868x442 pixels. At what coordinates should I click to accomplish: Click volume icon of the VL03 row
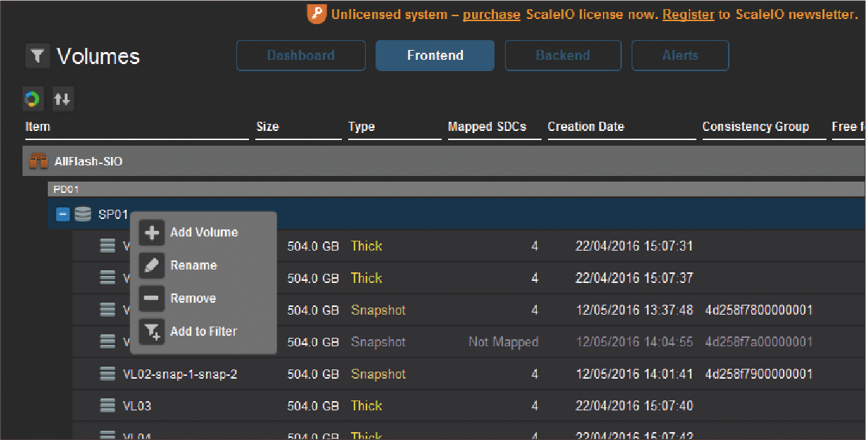pos(108,405)
